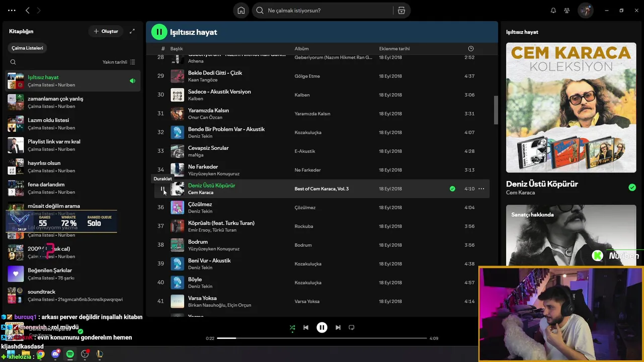Select the track Sadece - Akustik Versiyon

(219, 92)
